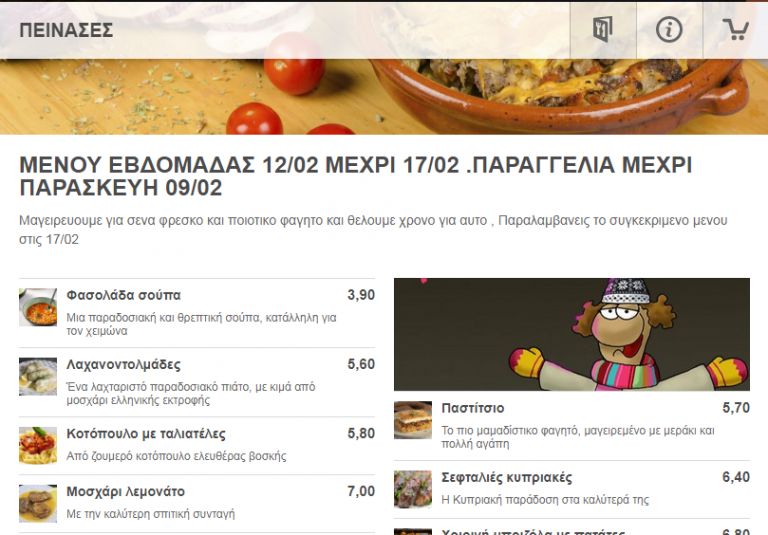768x535 pixels.
Task: Select the Παστίτσιο thumbnail image
Action: [x=413, y=420]
